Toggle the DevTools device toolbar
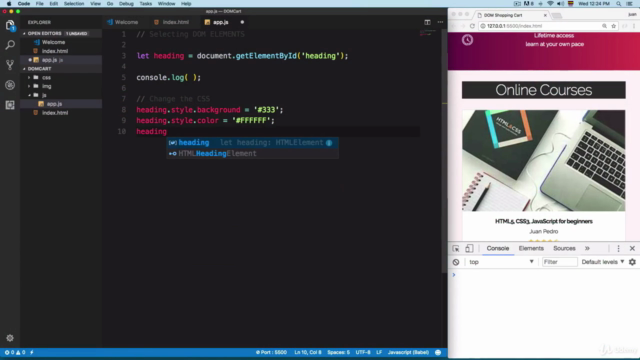Image resolution: width=640 pixels, height=360 pixels. click(x=469, y=248)
